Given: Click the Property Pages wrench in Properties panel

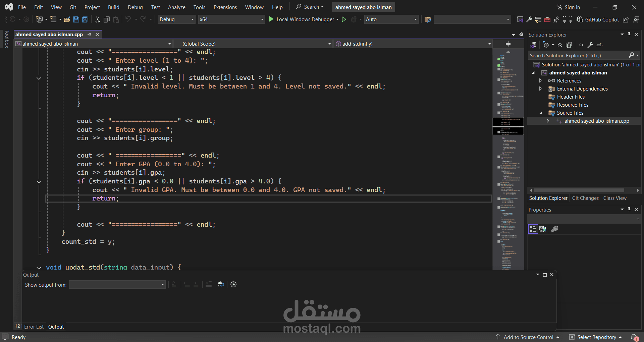Looking at the screenshot, I should [x=555, y=229].
